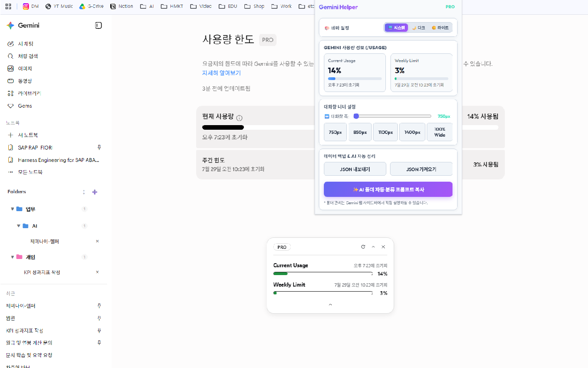Click JSON 가져오기 import button

click(x=421, y=169)
